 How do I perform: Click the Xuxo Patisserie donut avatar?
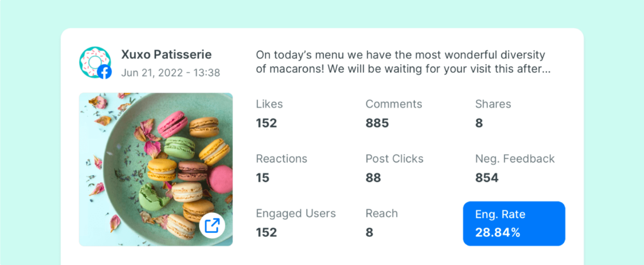coord(95,62)
